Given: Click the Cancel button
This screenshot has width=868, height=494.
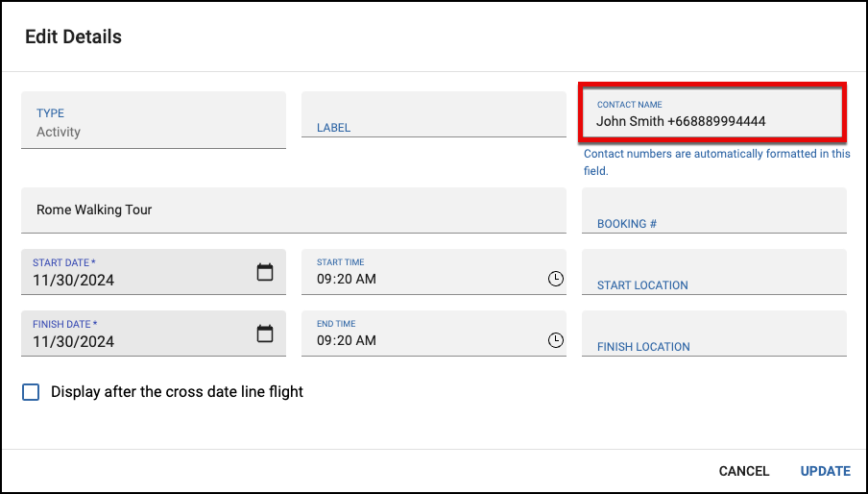Looking at the screenshot, I should 743,471.
